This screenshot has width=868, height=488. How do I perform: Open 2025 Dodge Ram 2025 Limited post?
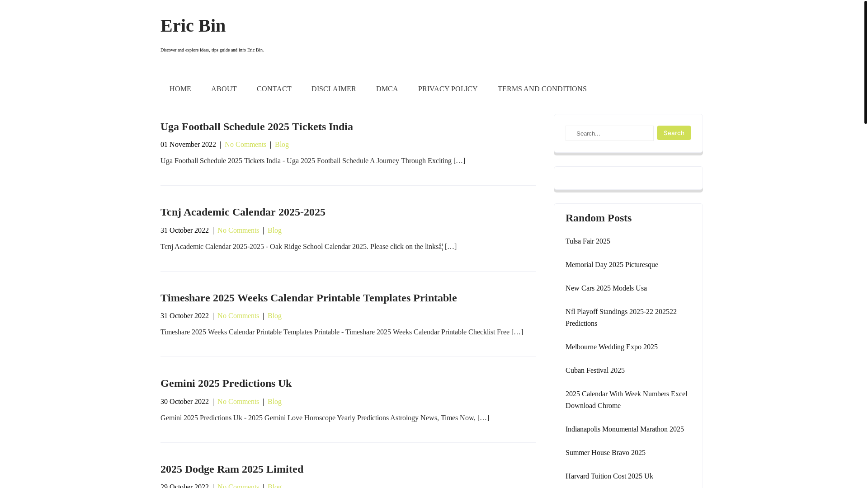(232, 469)
